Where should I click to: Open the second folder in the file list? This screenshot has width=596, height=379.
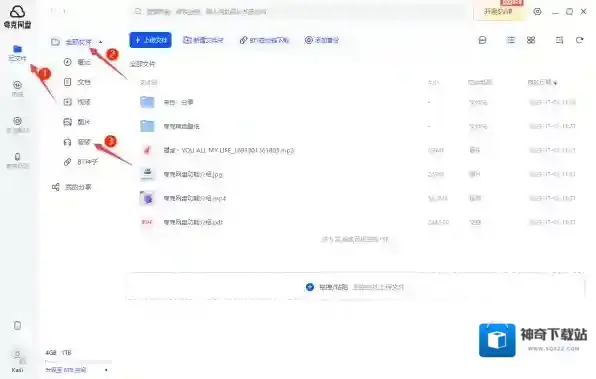(x=357, y=126)
